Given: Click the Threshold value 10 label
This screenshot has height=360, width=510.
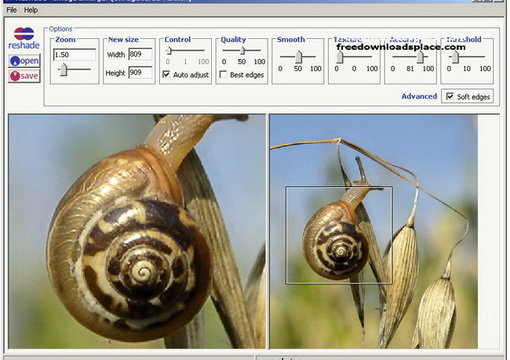Looking at the screenshot, I should (x=467, y=69).
